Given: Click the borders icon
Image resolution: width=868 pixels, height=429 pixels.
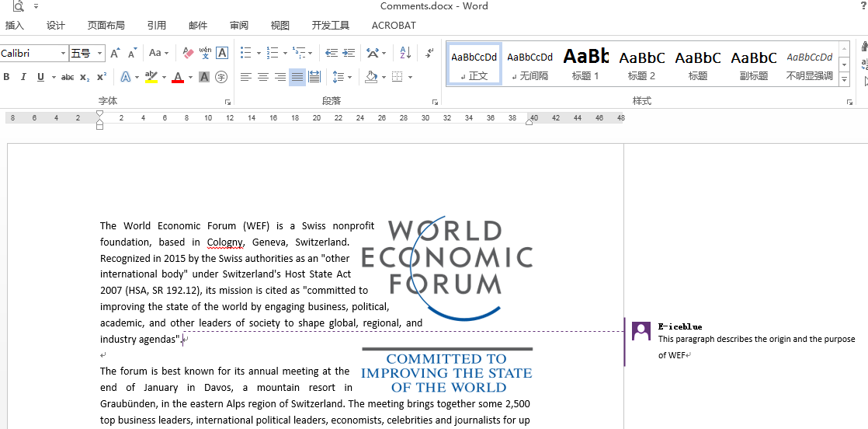Looking at the screenshot, I should [x=397, y=77].
